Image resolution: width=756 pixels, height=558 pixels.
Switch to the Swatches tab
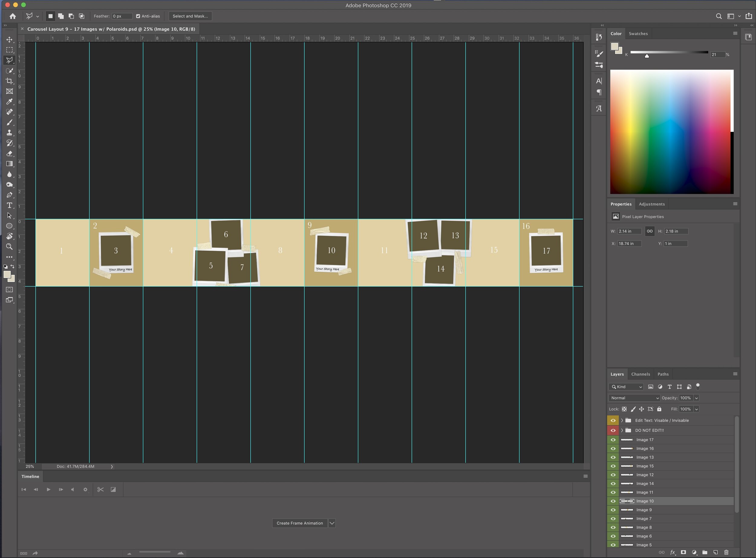pos(638,34)
